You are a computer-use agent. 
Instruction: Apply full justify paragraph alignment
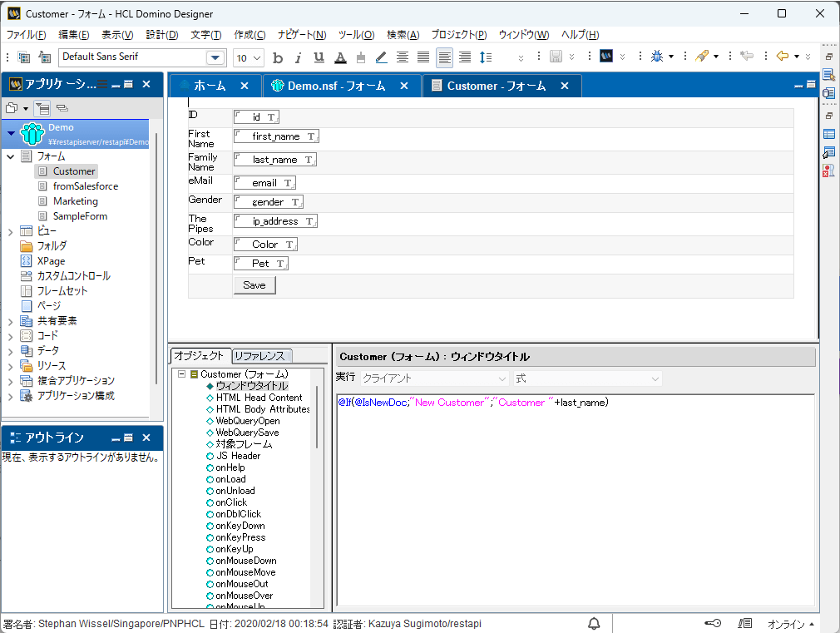point(423,57)
